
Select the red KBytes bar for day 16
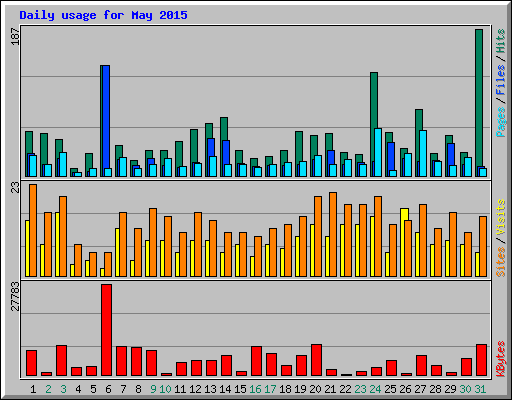coord(256,361)
